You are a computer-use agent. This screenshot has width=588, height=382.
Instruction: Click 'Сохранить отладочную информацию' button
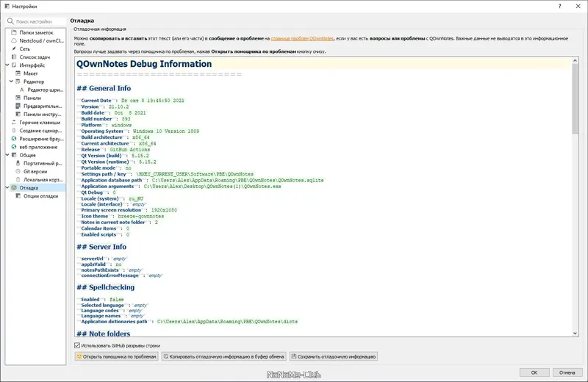coord(334,356)
